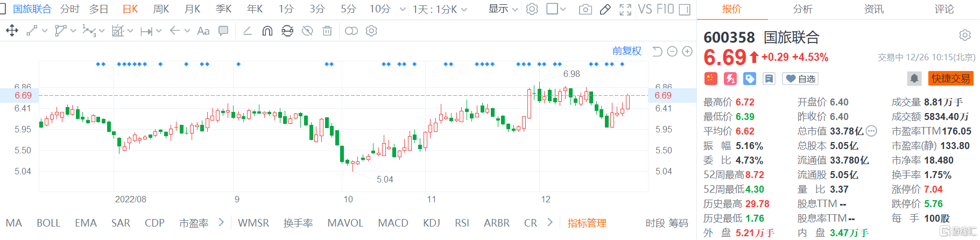Select the BOLL indicator
The width and height of the screenshot is (980, 240).
[48, 223]
